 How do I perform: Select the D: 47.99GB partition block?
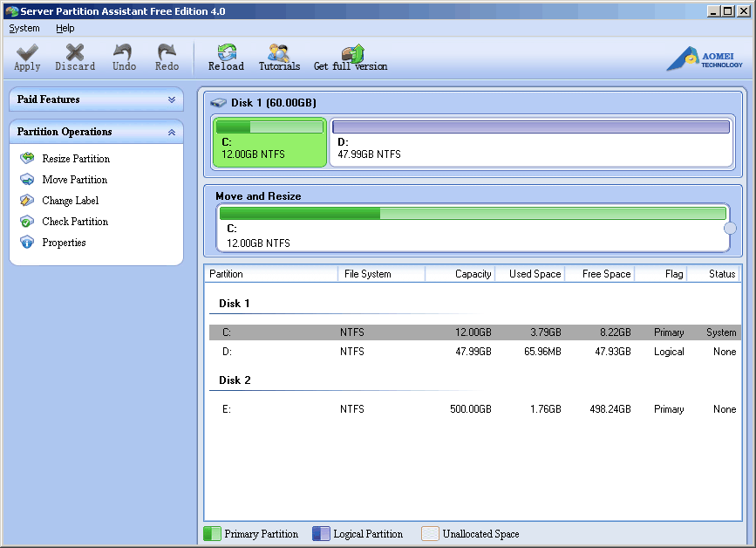click(x=531, y=142)
